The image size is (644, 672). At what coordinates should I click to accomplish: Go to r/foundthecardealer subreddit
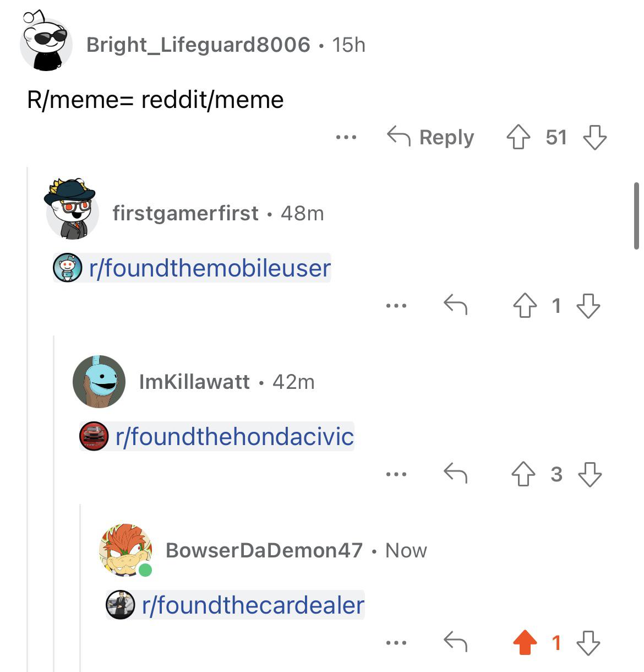[235, 605]
